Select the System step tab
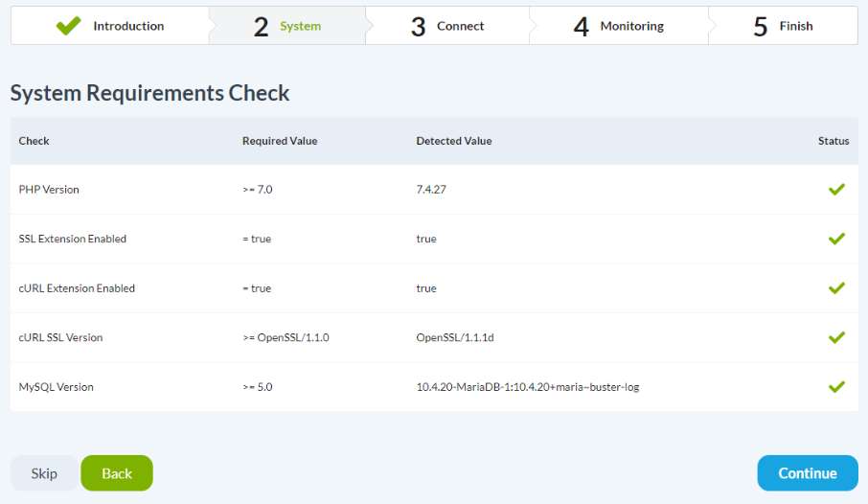The image size is (868, 504). pos(287,26)
